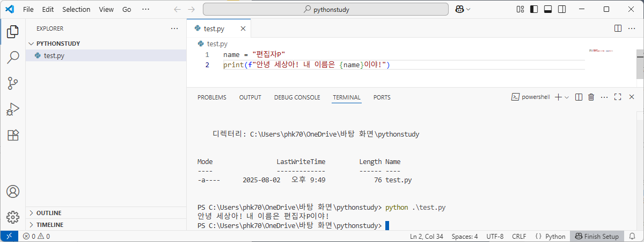Select the powershell terminal entry
The height and width of the screenshot is (242, 644).
(x=530, y=97)
